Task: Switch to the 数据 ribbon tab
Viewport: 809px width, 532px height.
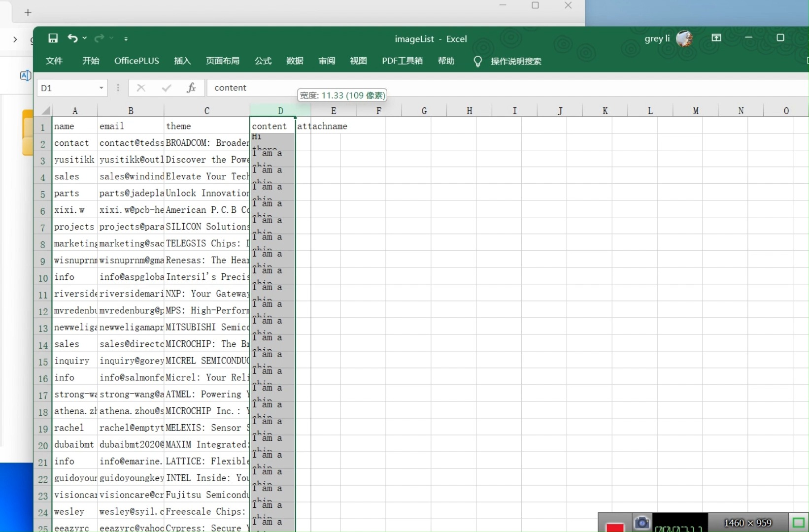Action: coord(295,61)
